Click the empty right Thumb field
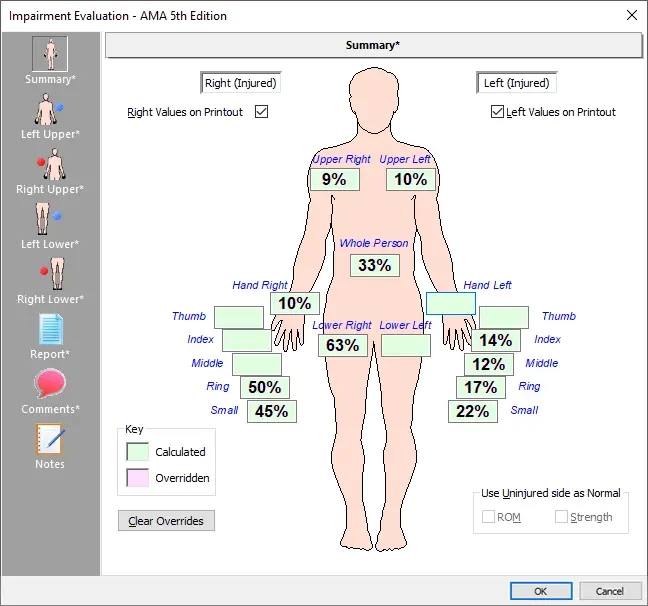Viewport: 648px width, 606px height. click(x=239, y=317)
